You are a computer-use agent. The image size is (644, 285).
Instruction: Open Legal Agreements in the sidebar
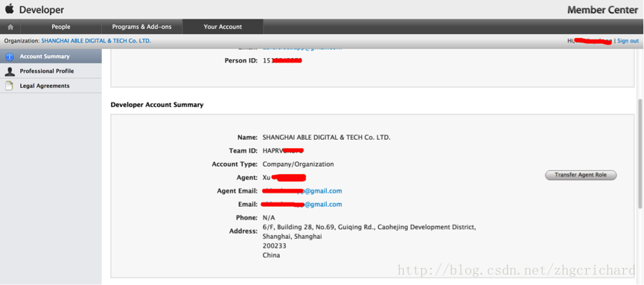pyautogui.click(x=51, y=86)
